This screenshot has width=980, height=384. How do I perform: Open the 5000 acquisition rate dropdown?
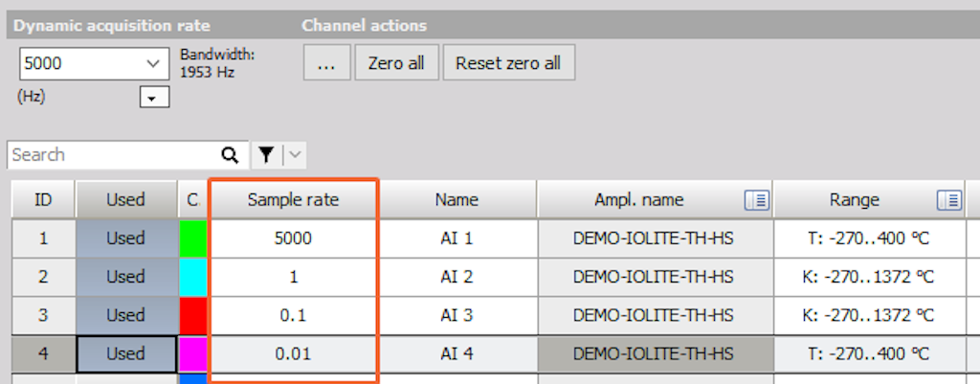95,63
